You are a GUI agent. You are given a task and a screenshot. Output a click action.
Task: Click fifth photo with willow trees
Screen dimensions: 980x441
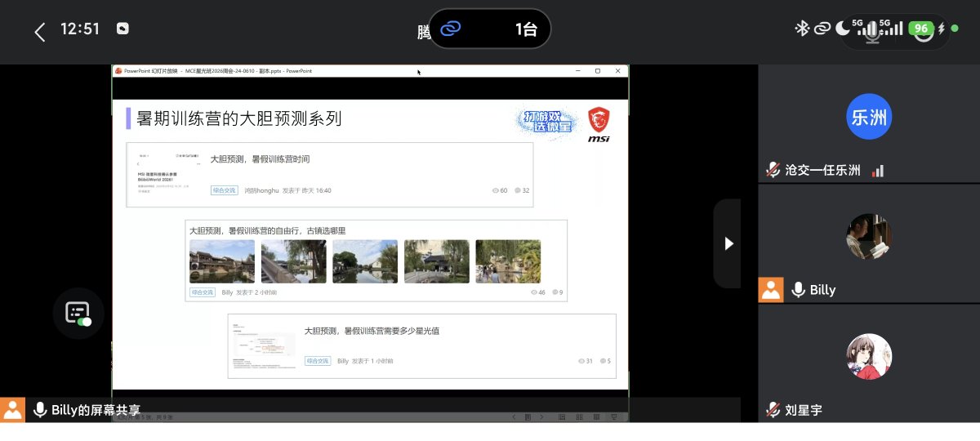[508, 261]
